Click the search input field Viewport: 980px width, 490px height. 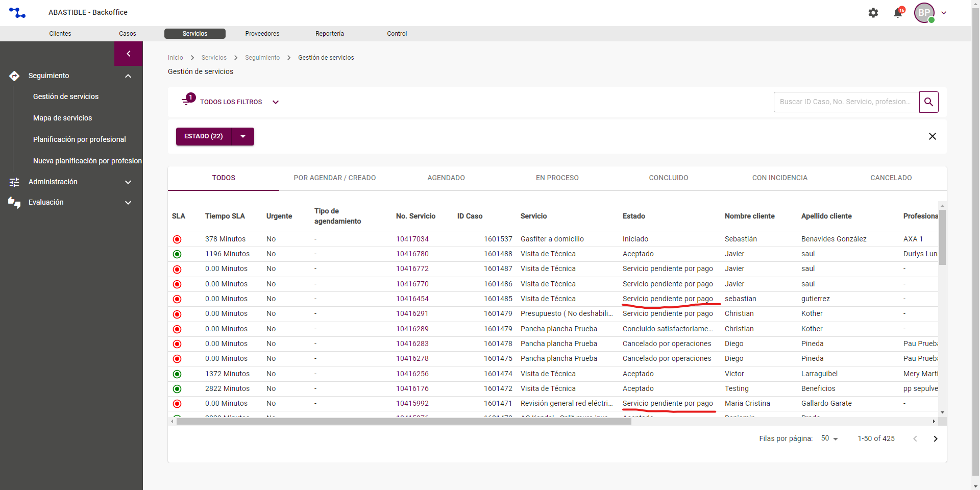point(846,102)
